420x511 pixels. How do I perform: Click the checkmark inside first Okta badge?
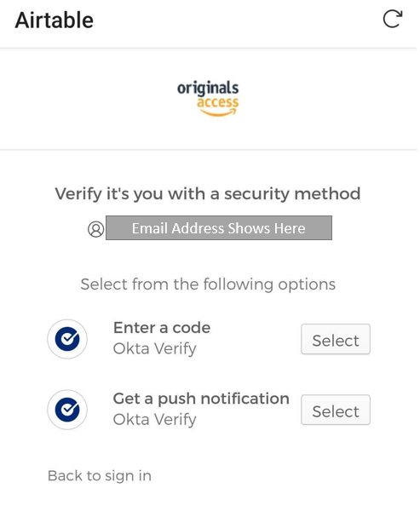click(x=68, y=337)
